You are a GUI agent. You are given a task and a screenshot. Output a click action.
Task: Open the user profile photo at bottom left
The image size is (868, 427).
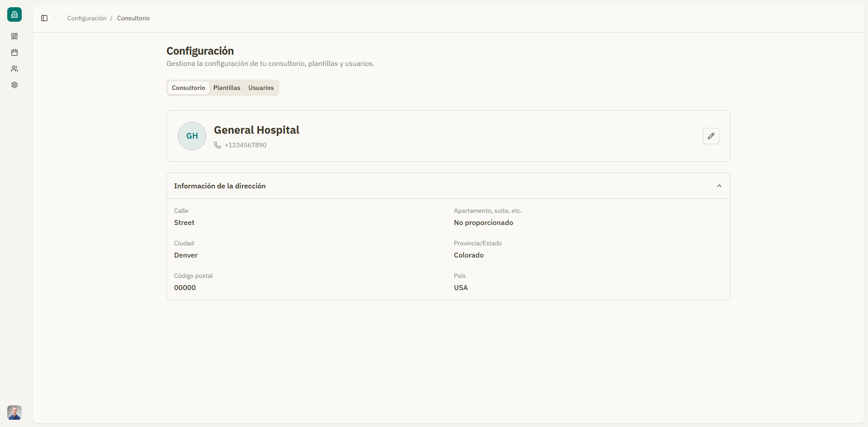[x=14, y=412]
